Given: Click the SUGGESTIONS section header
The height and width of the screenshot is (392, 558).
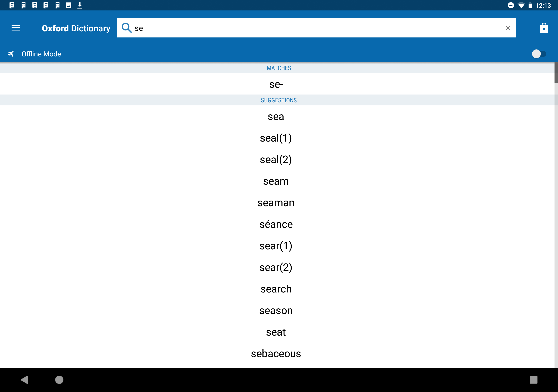Looking at the screenshot, I should tap(279, 100).
